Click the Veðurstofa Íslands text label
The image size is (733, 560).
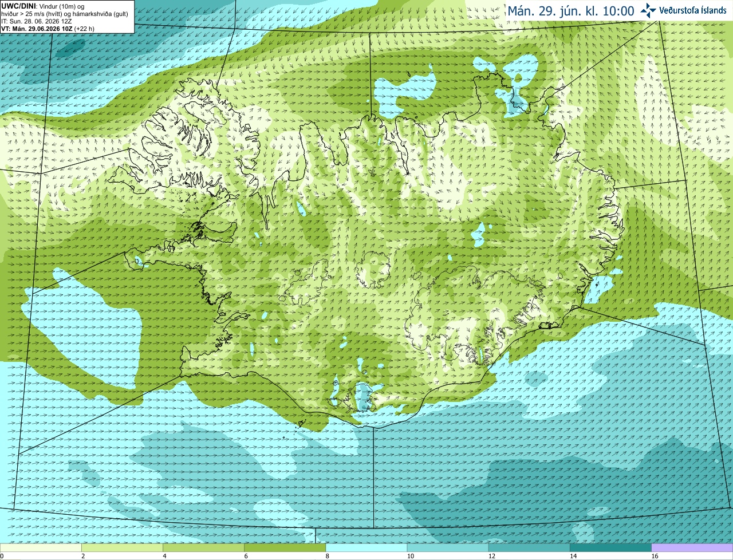coord(692,10)
